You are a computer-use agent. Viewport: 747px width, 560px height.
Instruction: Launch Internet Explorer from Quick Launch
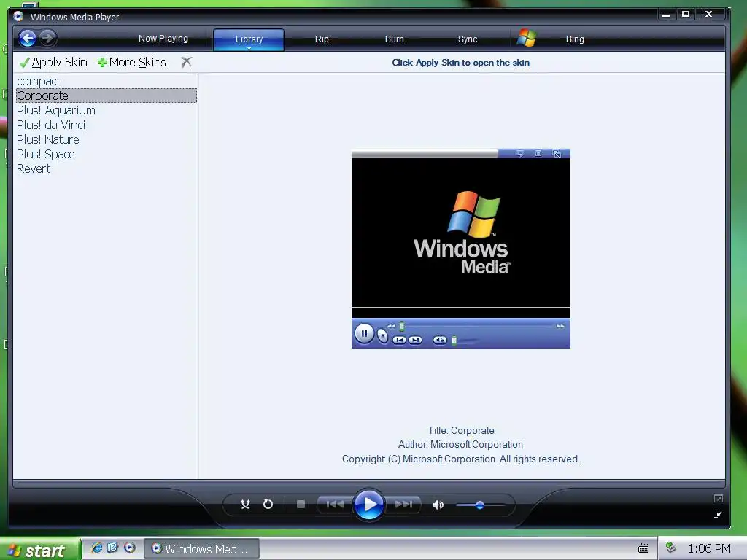tap(97, 548)
